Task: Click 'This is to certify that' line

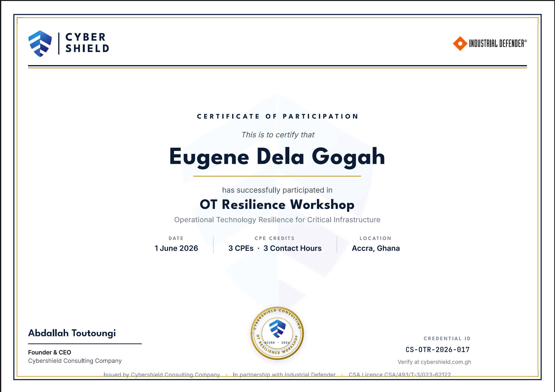Action: click(278, 135)
